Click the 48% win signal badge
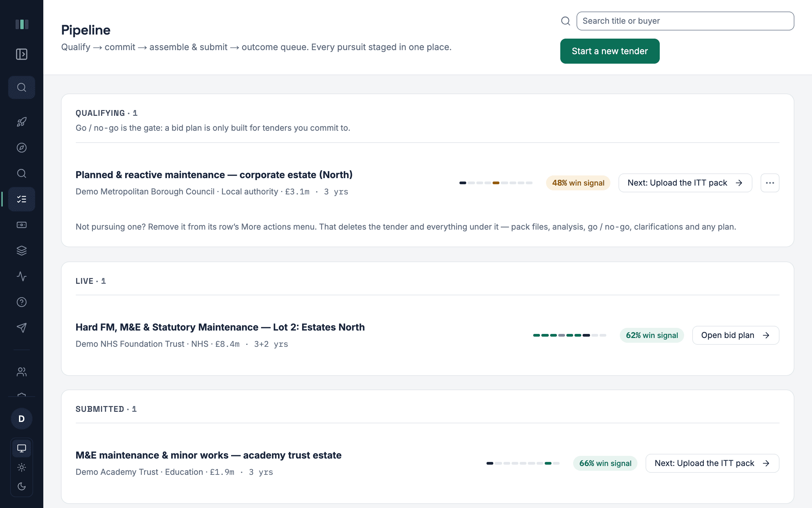The width and height of the screenshot is (812, 508). (x=578, y=183)
